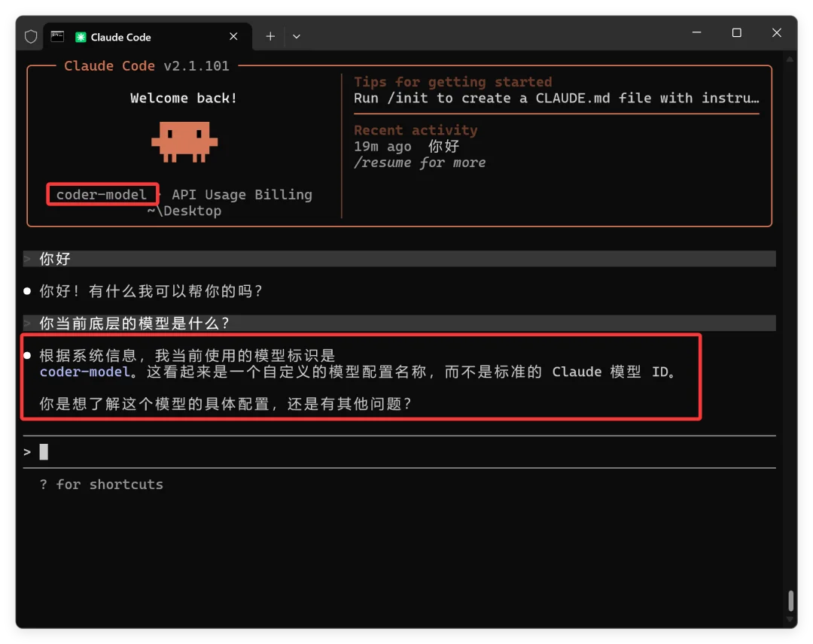Click the "Recent activity" heading
Screen dimensions: 813x644
pyautogui.click(x=416, y=130)
